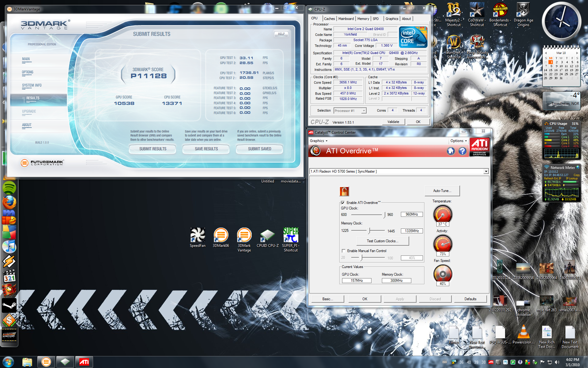The image size is (588, 368).
Task: Launch Winamp lightning icon in the dock
Action: [x=9, y=262]
